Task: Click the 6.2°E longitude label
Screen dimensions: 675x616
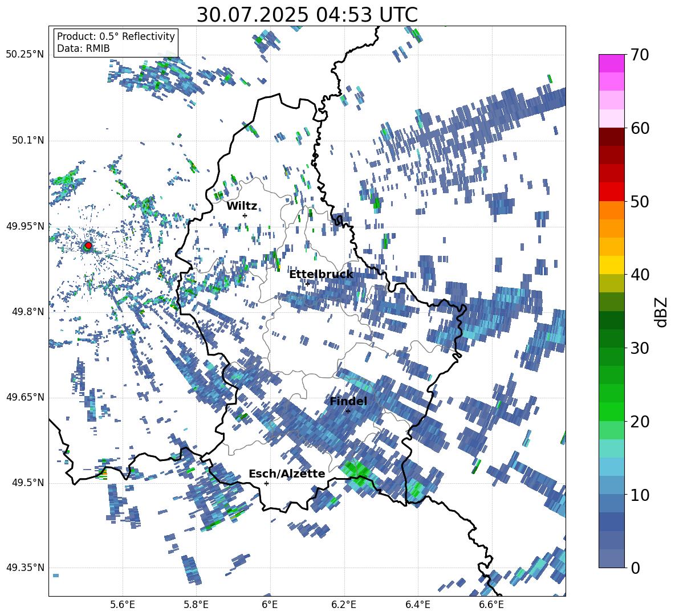Action: tap(344, 605)
